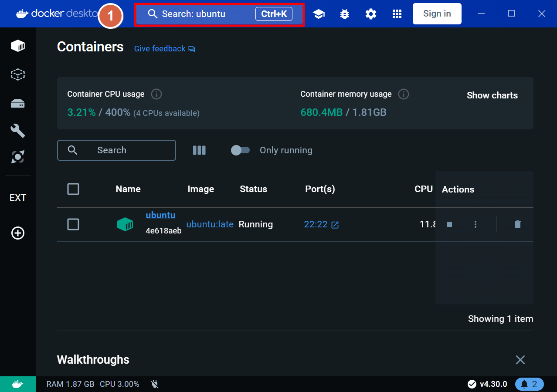The image size is (557, 392).
Task: Check the select-all checkbox in table header
Action: [x=73, y=189]
